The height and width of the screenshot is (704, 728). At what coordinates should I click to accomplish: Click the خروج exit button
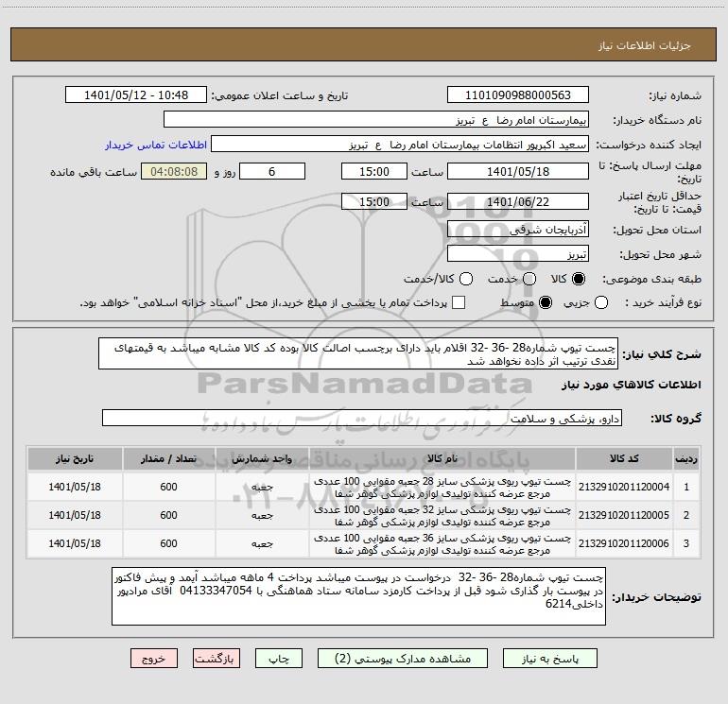(x=154, y=659)
